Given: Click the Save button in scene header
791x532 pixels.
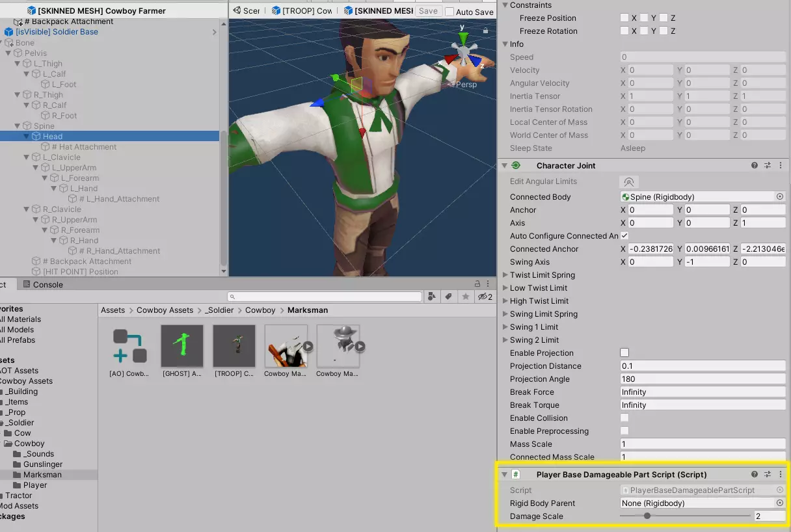Looking at the screenshot, I should tap(427, 11).
